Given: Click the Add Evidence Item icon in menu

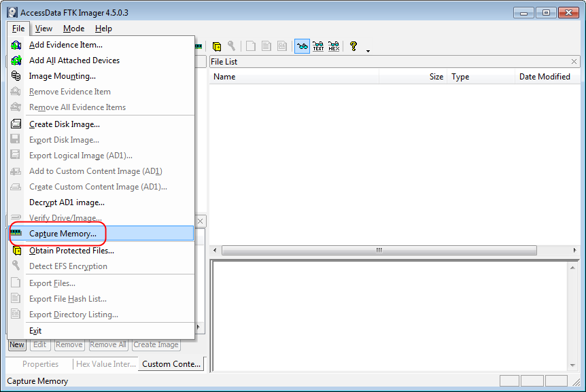Looking at the screenshot, I should pos(16,45).
